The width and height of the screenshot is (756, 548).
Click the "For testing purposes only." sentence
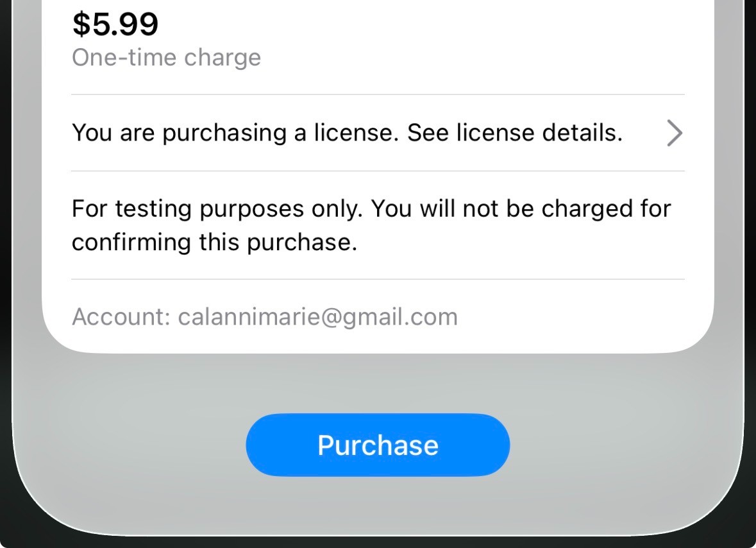(218, 209)
